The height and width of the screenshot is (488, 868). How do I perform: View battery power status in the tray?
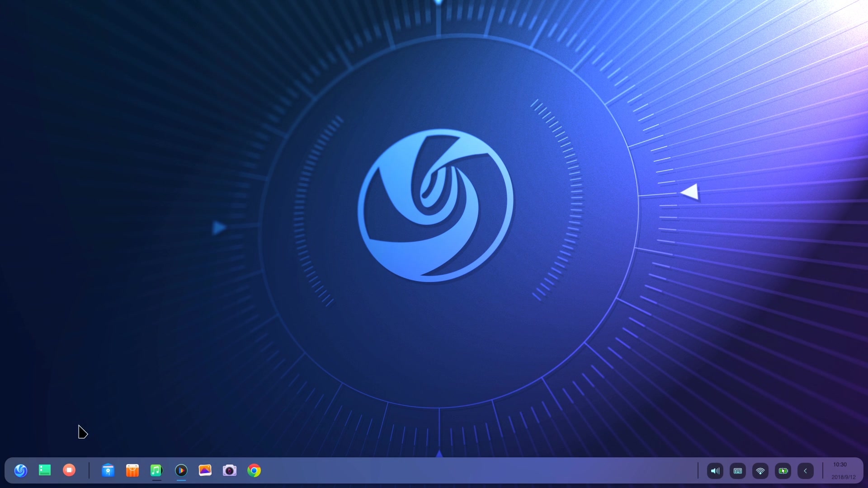click(783, 471)
